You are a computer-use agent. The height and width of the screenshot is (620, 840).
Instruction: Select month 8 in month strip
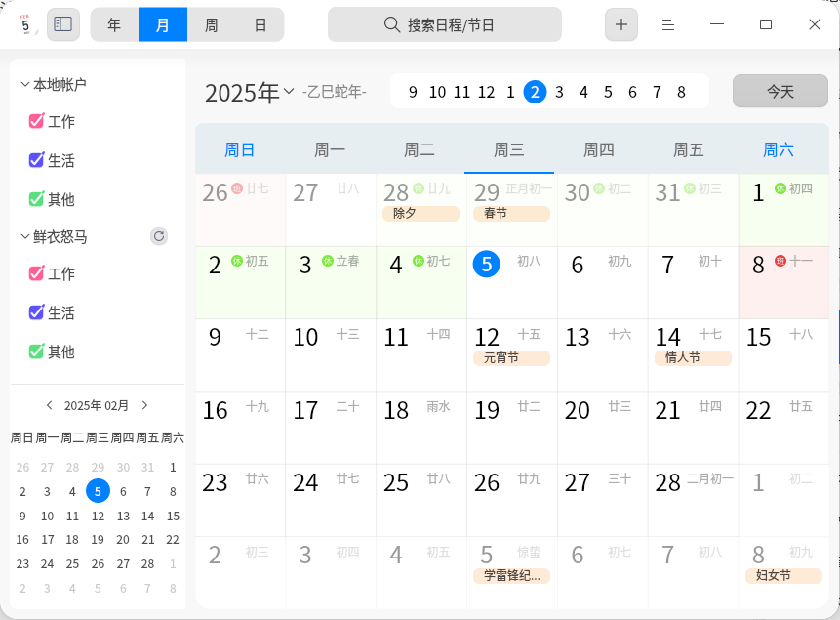681,92
